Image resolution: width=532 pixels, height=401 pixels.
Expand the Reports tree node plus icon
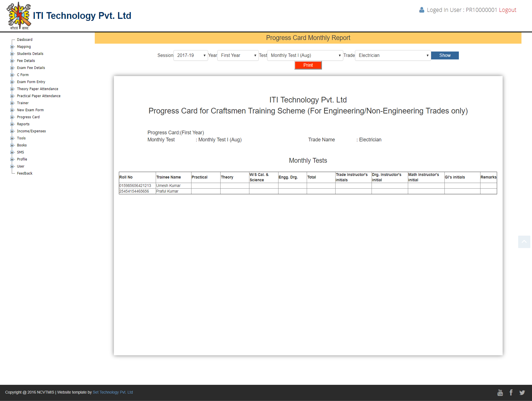click(12, 124)
